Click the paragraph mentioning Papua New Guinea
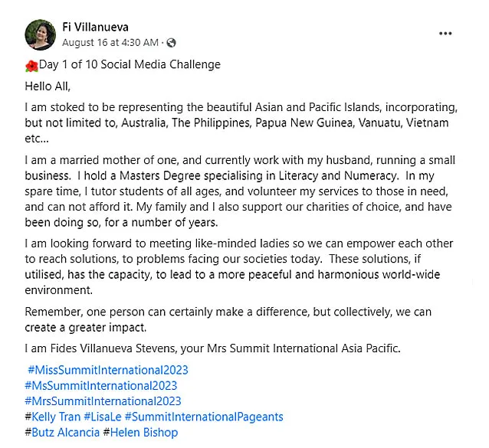This screenshot has width=489, height=448. [241, 123]
